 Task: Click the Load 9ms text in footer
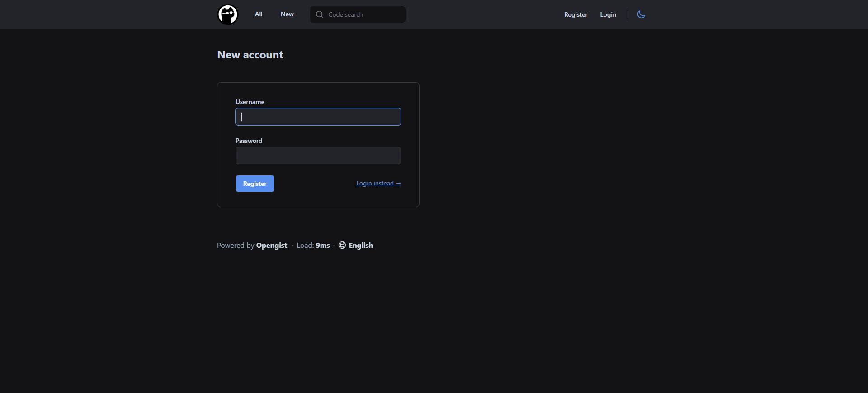point(313,245)
